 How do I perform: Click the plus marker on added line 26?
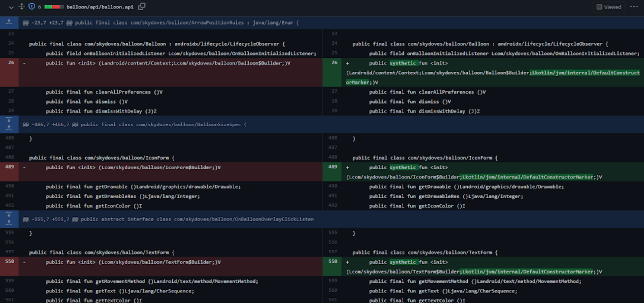pos(347,63)
